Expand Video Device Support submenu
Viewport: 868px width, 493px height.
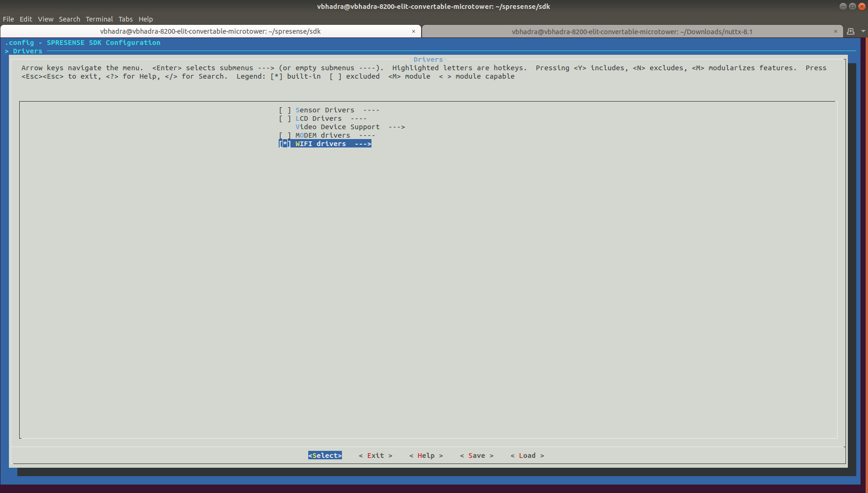click(350, 127)
